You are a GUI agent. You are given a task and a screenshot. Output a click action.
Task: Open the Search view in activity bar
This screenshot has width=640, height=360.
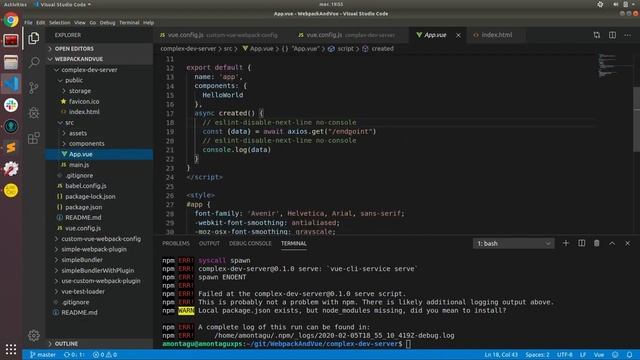point(34,62)
